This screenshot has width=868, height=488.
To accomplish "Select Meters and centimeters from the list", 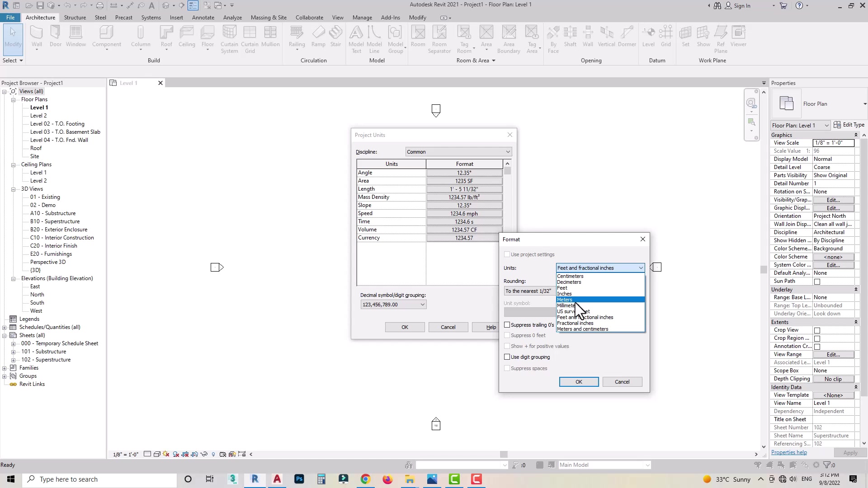I will coord(582,329).
